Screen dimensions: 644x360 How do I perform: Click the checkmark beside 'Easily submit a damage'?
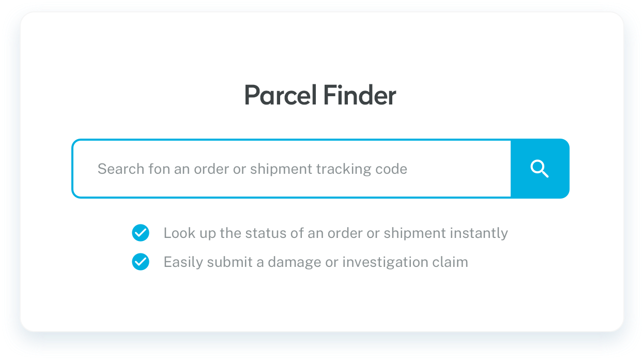pos(141,262)
